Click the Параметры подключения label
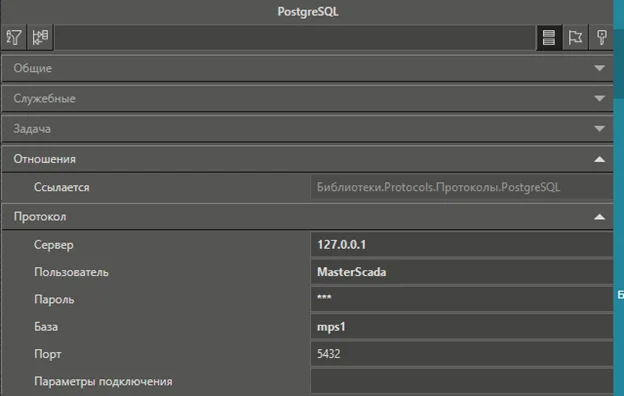Image resolution: width=624 pixels, height=396 pixels. [x=103, y=382]
